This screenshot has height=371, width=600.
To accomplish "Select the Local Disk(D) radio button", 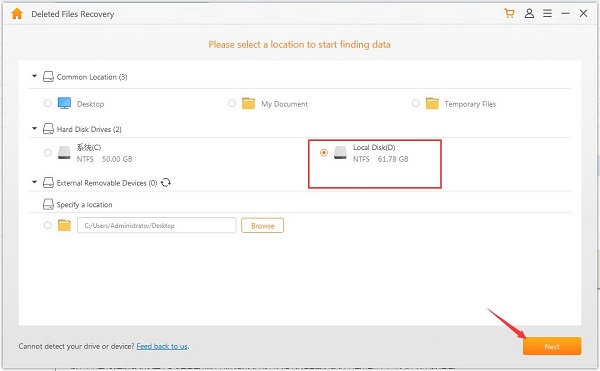I will pyautogui.click(x=324, y=153).
